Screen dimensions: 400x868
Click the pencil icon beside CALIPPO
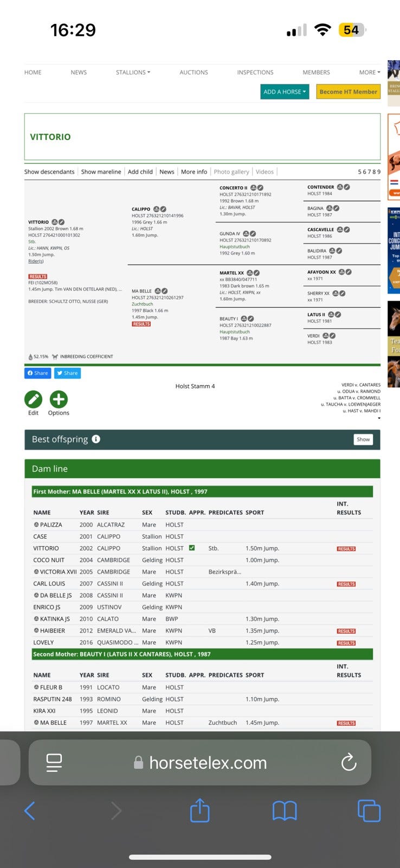(x=164, y=209)
